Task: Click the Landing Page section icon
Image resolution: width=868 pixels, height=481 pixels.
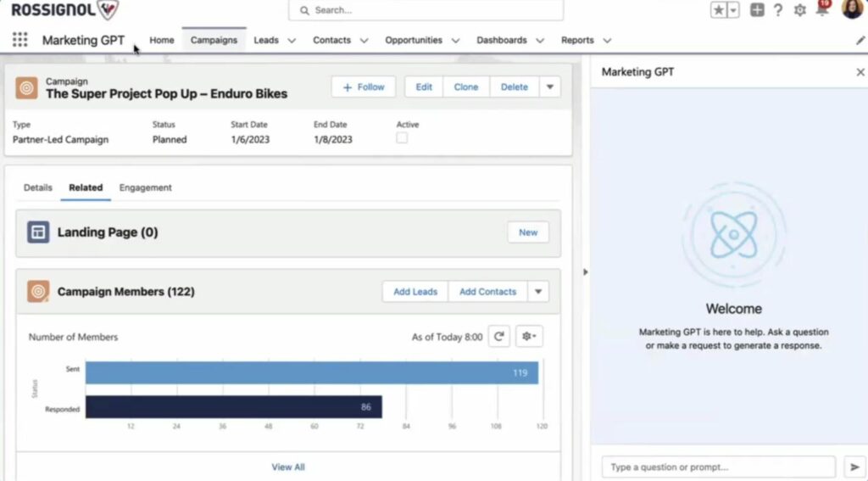Action: coord(38,232)
